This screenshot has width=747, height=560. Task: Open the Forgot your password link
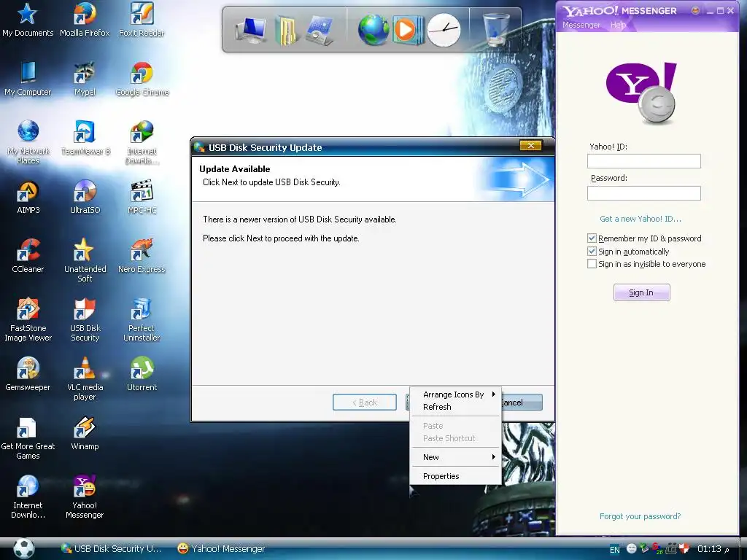[640, 516]
